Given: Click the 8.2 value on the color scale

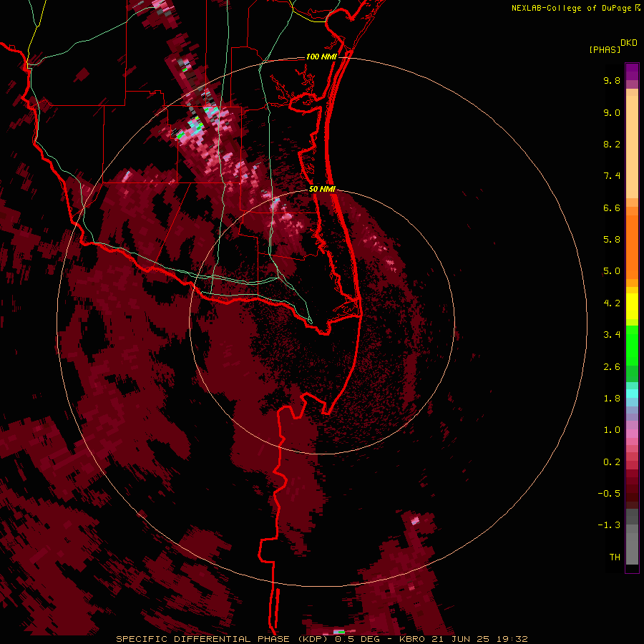Looking at the screenshot, I should [x=612, y=144].
